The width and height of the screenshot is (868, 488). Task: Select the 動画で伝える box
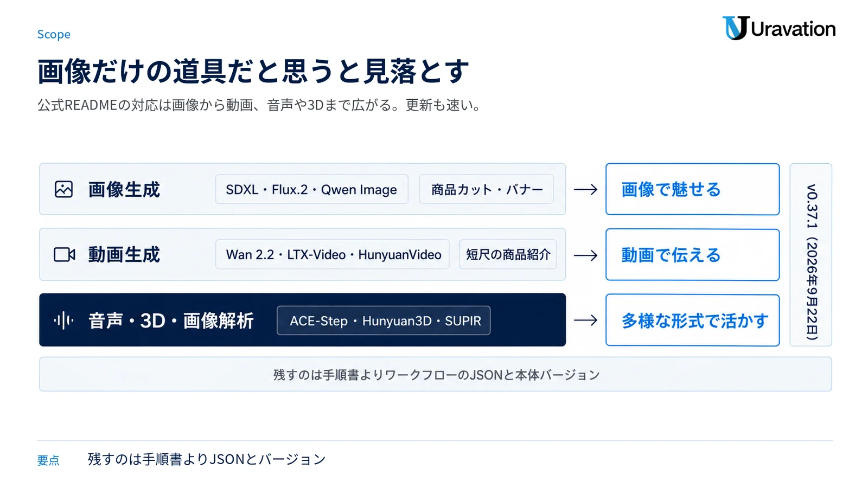692,255
